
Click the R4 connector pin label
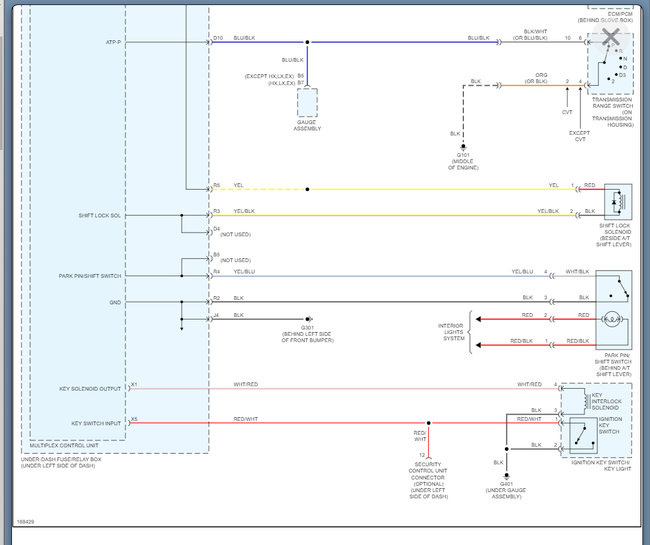217,272
